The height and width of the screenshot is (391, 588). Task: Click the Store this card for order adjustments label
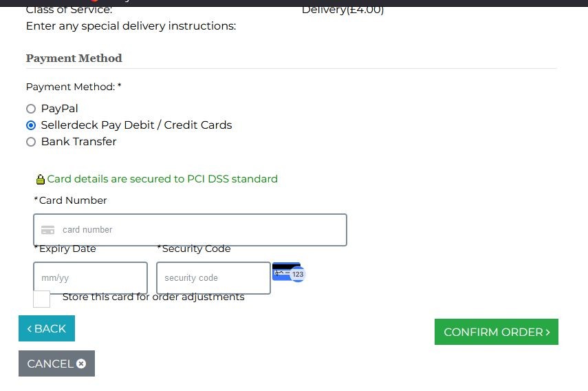pyautogui.click(x=153, y=297)
